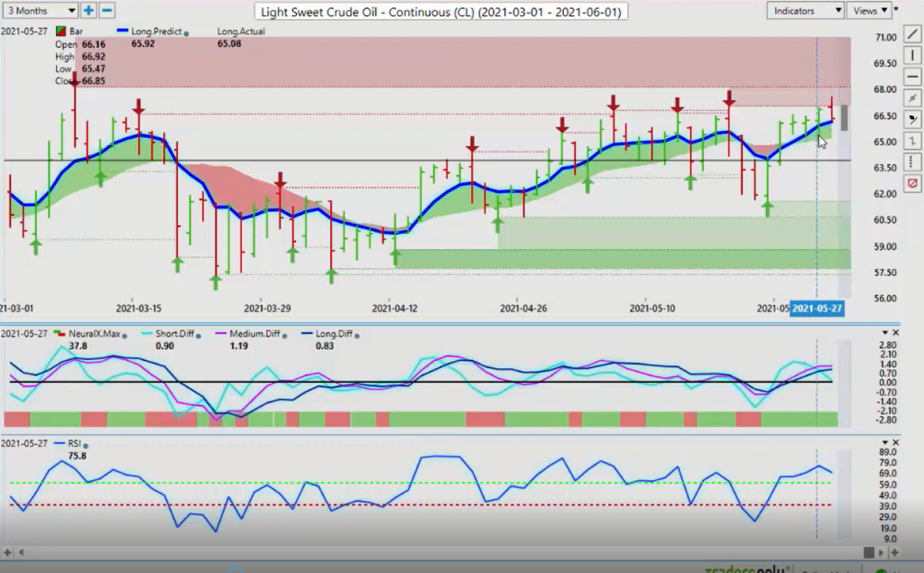Click the stepped line drawing tool

click(911, 141)
